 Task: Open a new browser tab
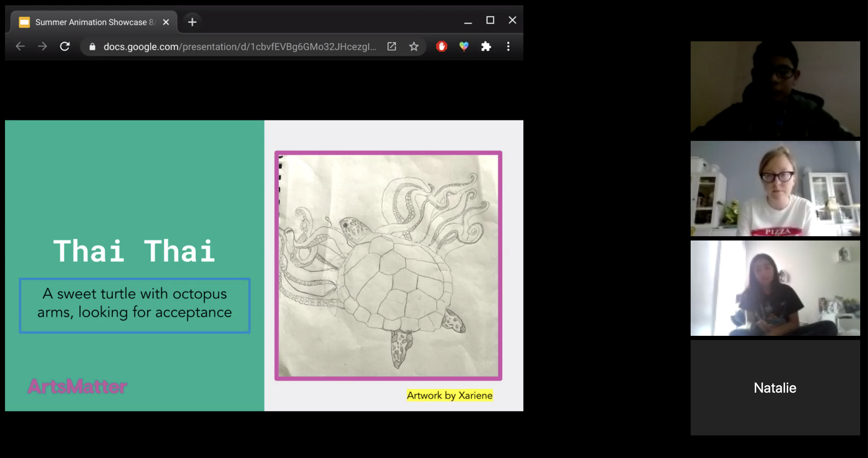(192, 22)
